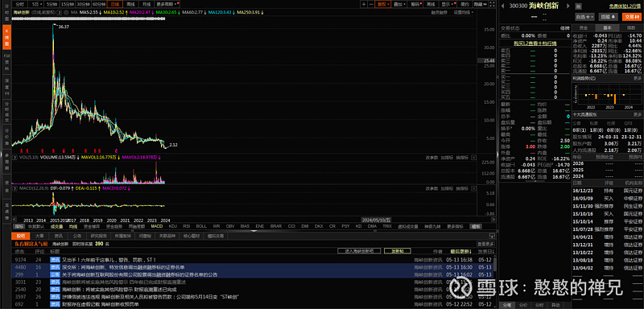Switch to the 周线 period tab
Image resolution: width=644 pixels, height=309 pixels.
pos(130,4)
